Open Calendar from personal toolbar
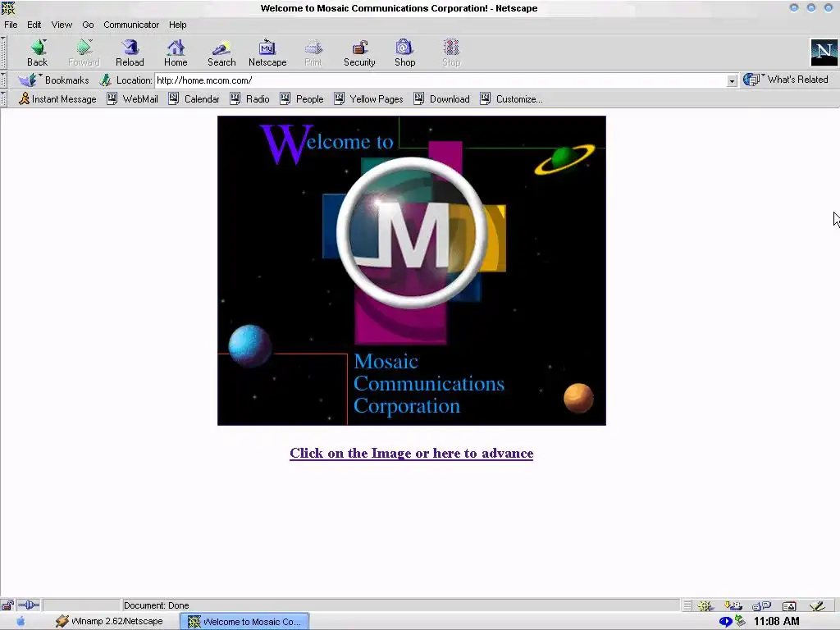Image resolution: width=840 pixels, height=630 pixels. click(x=194, y=99)
